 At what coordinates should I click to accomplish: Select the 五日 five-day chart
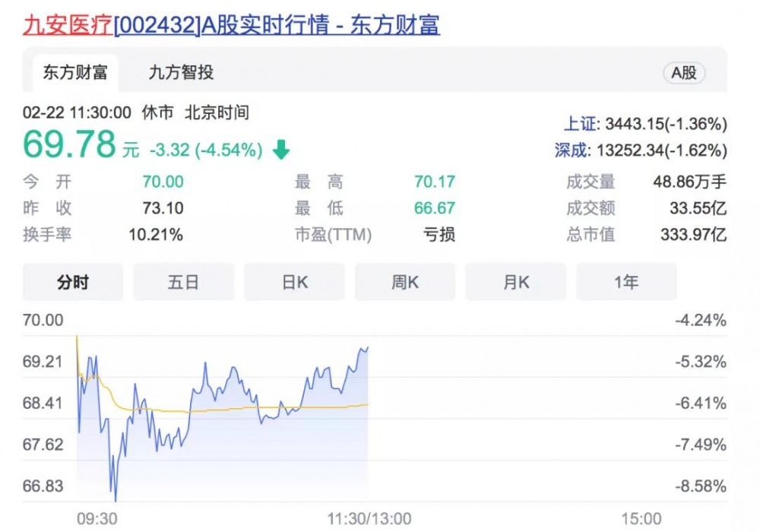tap(183, 281)
